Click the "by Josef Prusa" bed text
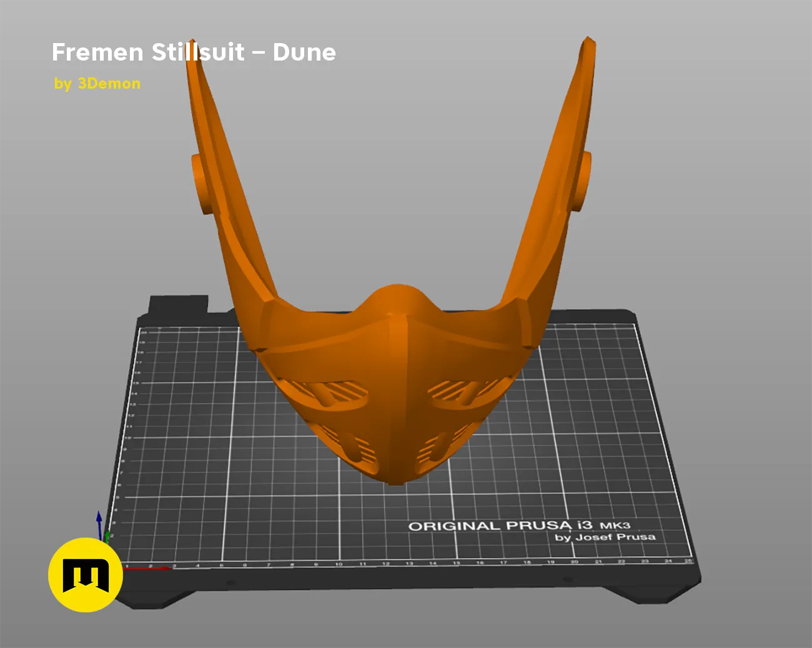The height and width of the screenshot is (648, 812). click(605, 537)
